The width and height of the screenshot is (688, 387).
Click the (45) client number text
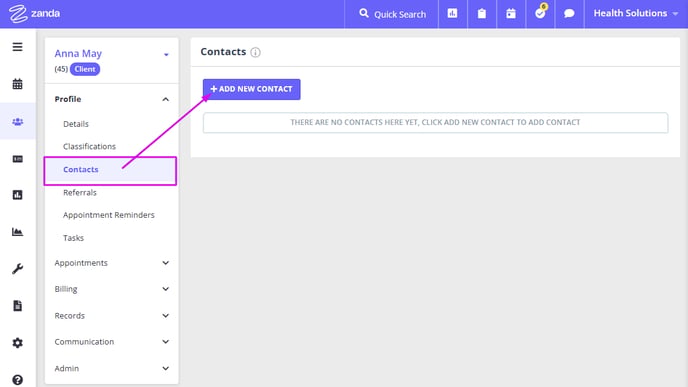pyautogui.click(x=61, y=69)
